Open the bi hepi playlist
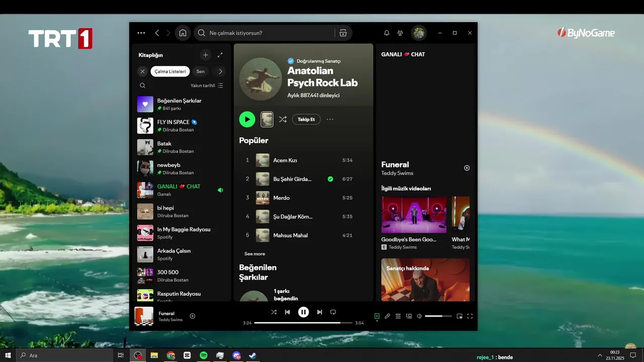This screenshot has width=644, height=362. coord(181,212)
